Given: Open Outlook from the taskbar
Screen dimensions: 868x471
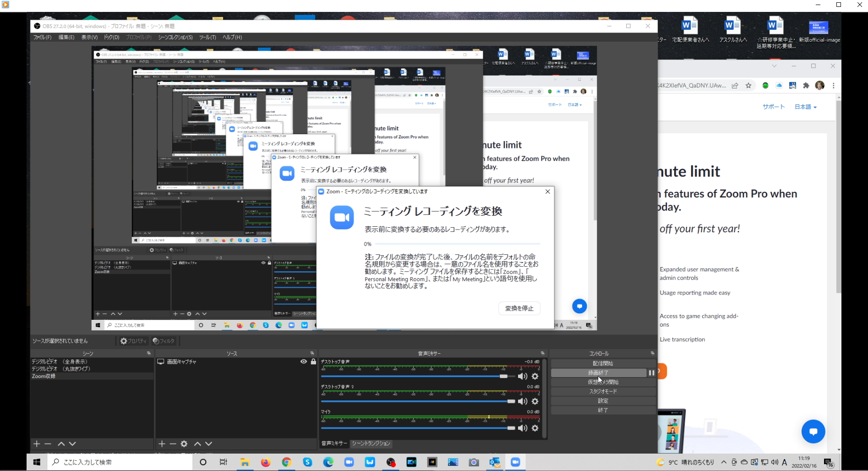Looking at the screenshot, I should (495, 462).
